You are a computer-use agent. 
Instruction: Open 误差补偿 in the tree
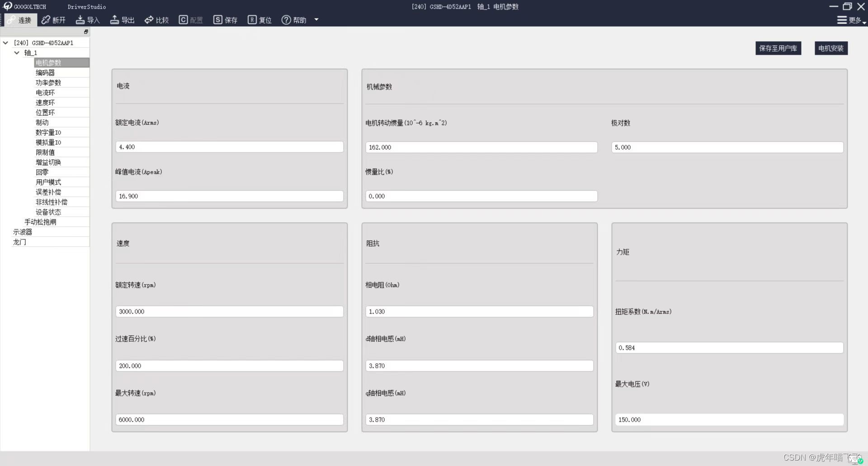tap(62, 192)
